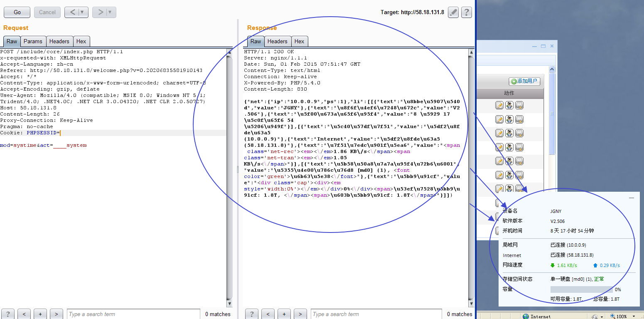Switch Request view to Params tab

pyautogui.click(x=33, y=41)
